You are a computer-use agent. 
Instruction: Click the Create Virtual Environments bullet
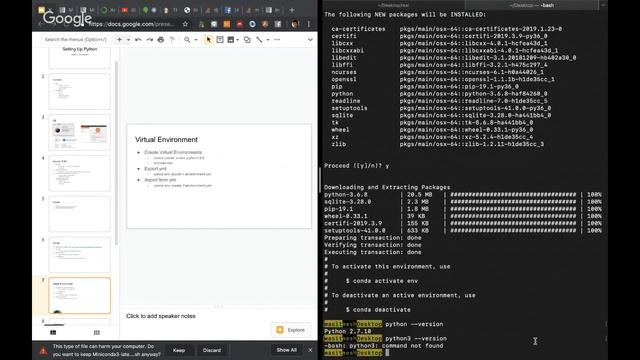point(173,152)
